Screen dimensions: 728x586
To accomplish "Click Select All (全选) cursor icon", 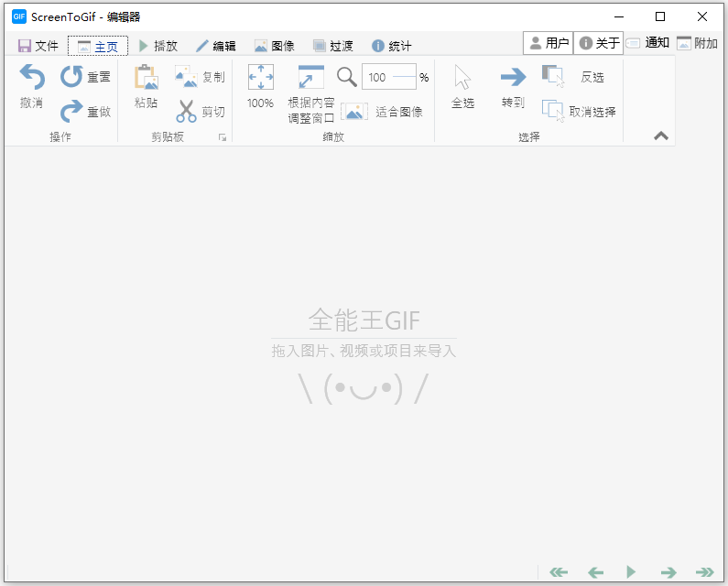I will [x=462, y=77].
